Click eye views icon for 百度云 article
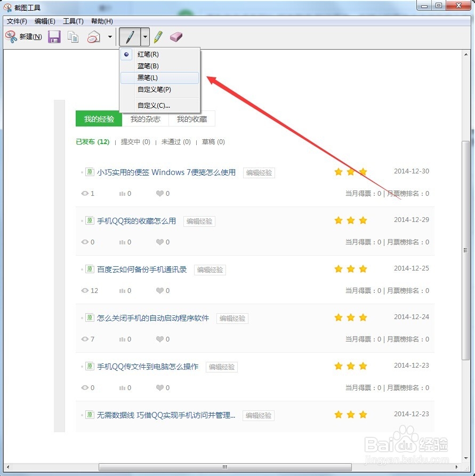Viewport: 475px width, 476px height. click(85, 290)
